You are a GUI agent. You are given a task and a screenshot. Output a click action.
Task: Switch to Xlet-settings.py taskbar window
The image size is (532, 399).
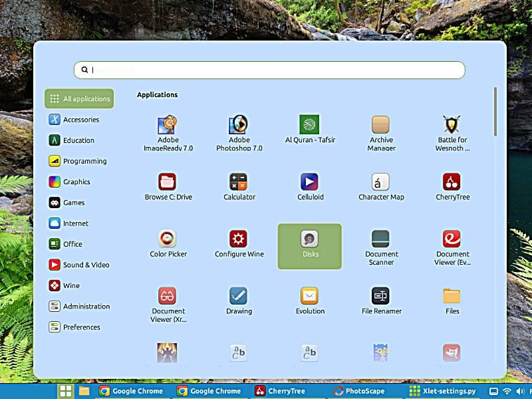click(442, 391)
